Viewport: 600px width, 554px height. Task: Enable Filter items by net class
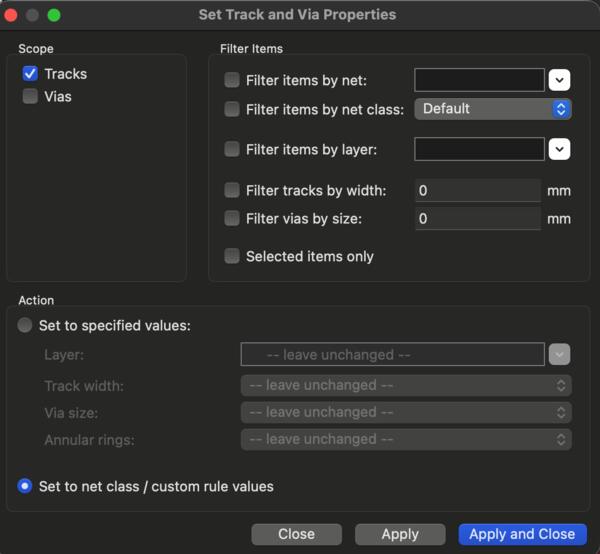click(x=232, y=109)
